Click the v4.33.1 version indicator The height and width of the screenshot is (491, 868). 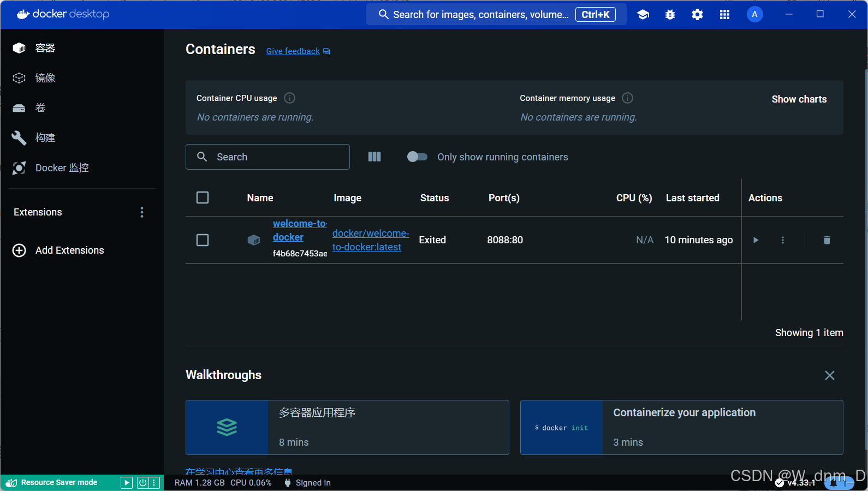[795, 483]
